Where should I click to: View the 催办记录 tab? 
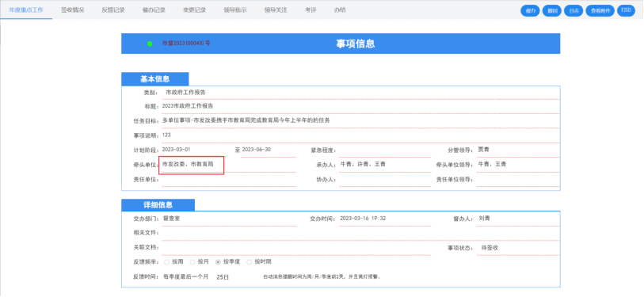click(154, 10)
